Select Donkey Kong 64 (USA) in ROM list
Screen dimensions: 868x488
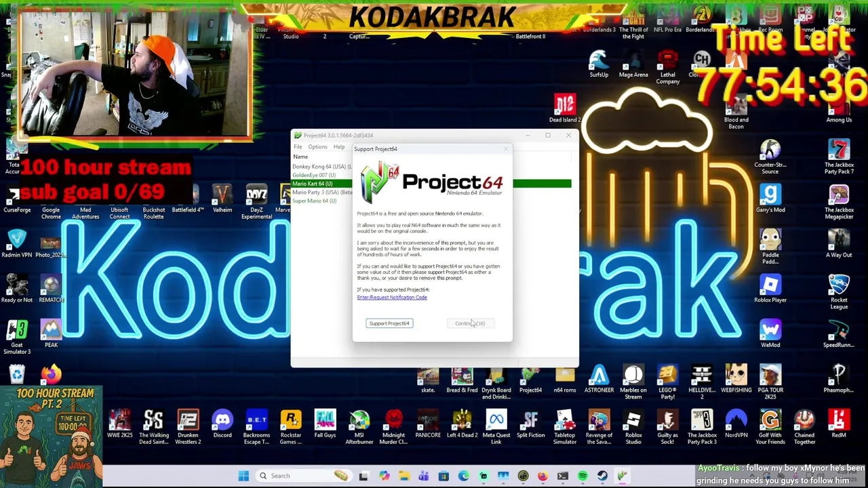(322, 167)
